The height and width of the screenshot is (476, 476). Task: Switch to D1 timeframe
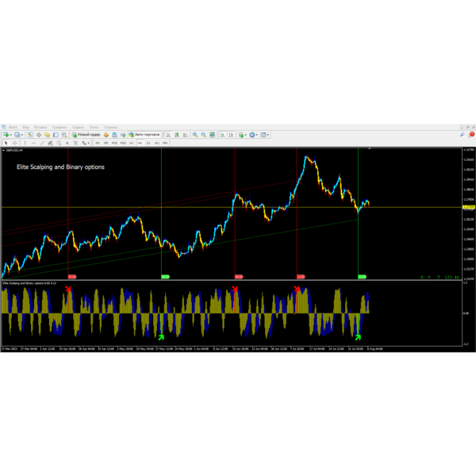click(148, 143)
